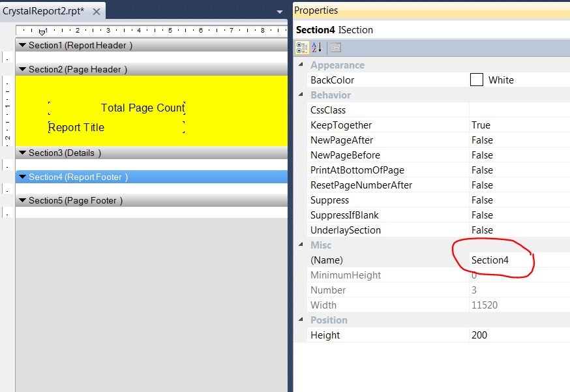The height and width of the screenshot is (392, 570).
Task: Select the Section3 (Details) bar
Action: point(151,153)
